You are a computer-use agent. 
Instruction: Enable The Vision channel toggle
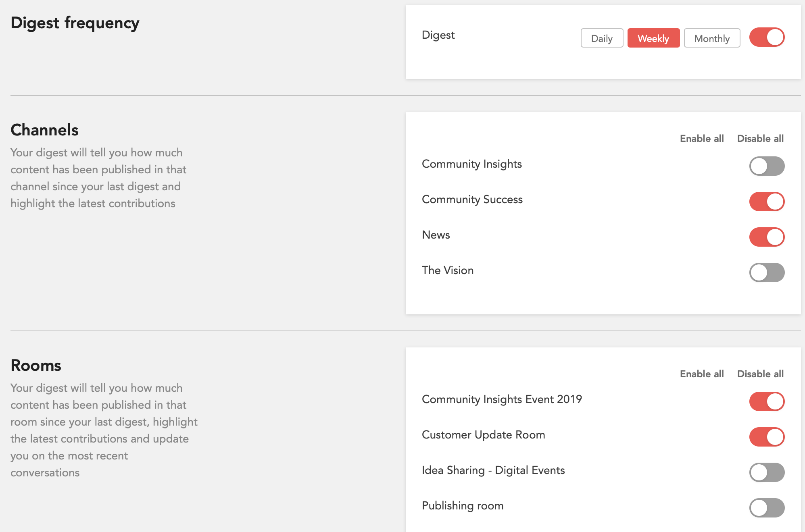(x=767, y=272)
